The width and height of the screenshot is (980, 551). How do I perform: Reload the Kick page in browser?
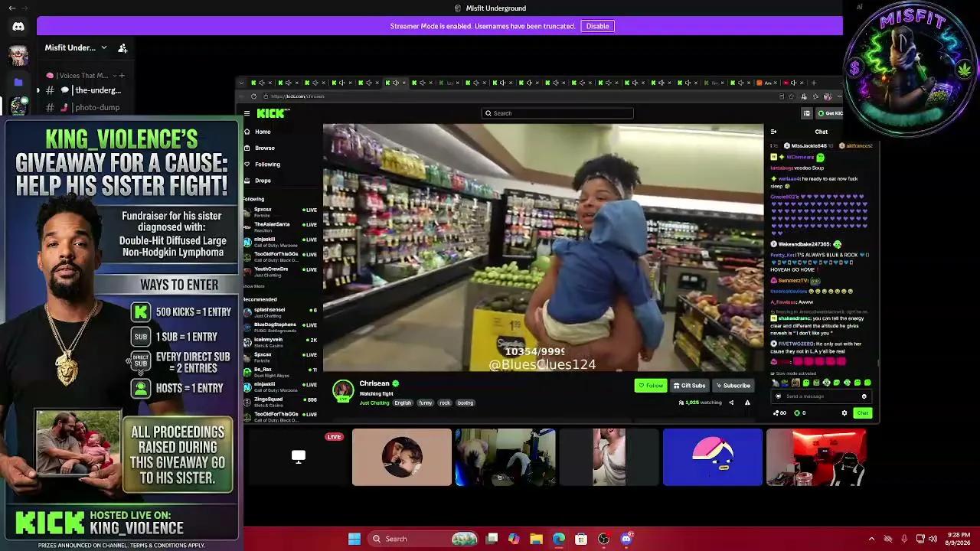(253, 96)
